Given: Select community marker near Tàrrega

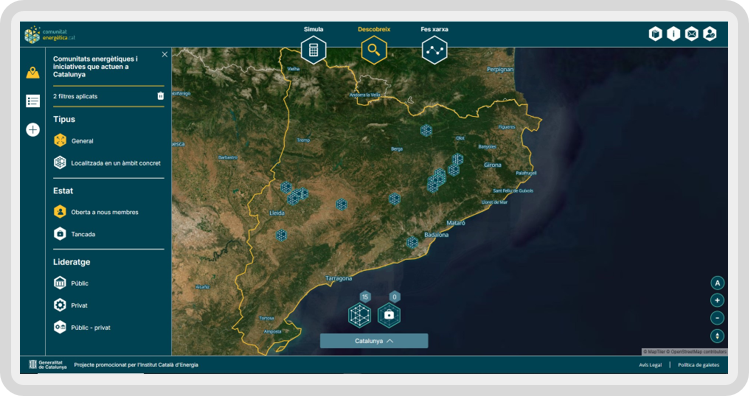Looking at the screenshot, I should 341,205.
